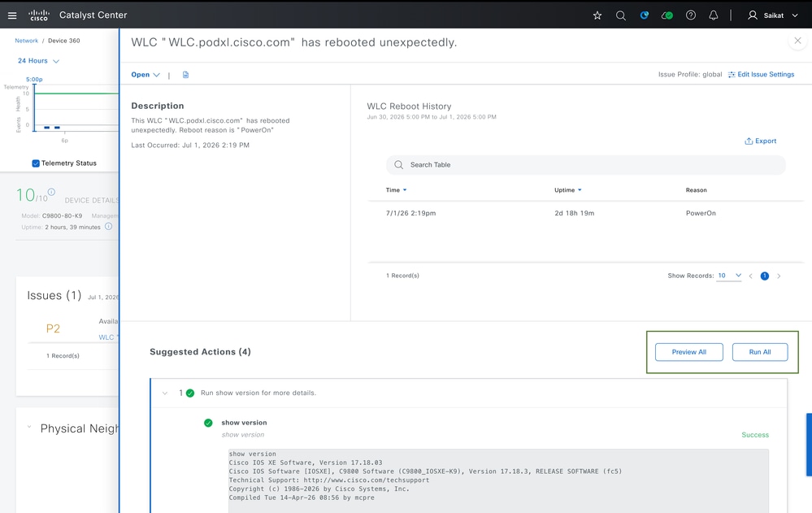
Task: Click the P2 priority label
Action: (53, 328)
